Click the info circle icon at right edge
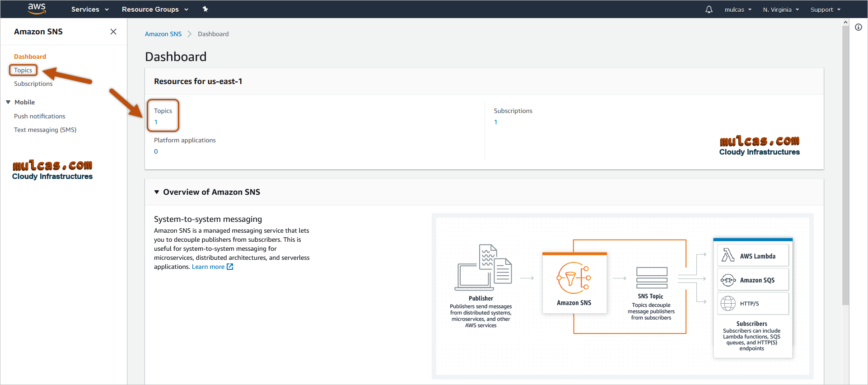This screenshot has width=868, height=385. [858, 27]
